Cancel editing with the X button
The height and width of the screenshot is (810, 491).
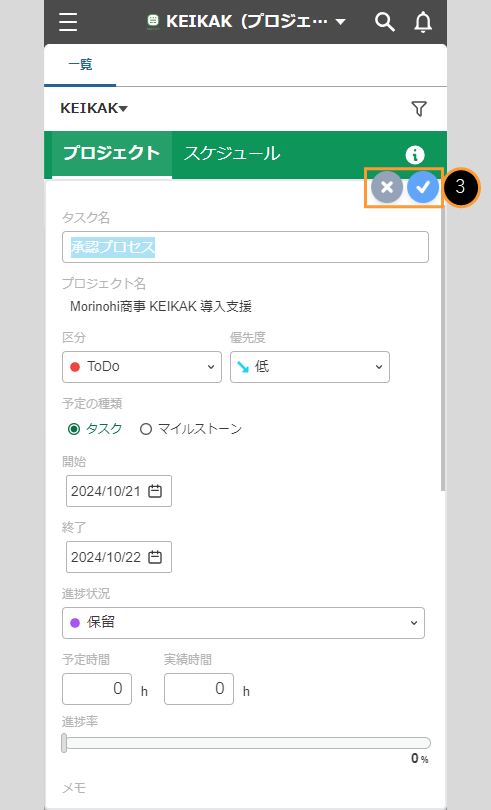click(387, 188)
